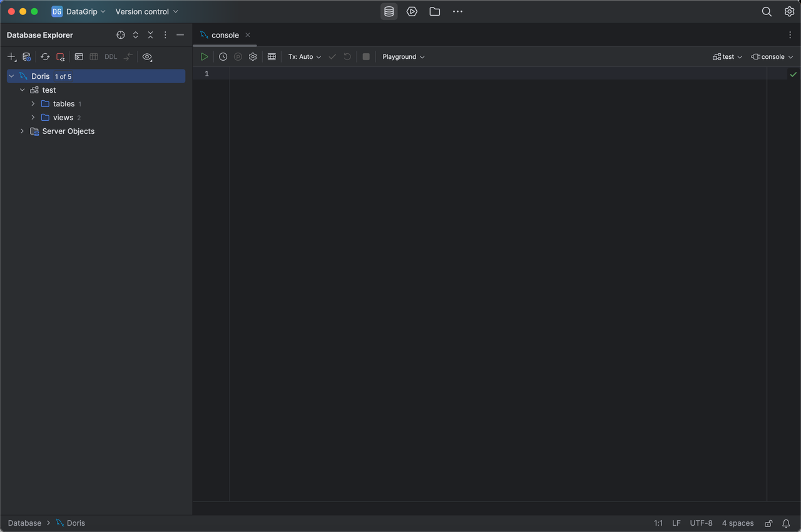Open the Database tool window icon

tap(389, 12)
